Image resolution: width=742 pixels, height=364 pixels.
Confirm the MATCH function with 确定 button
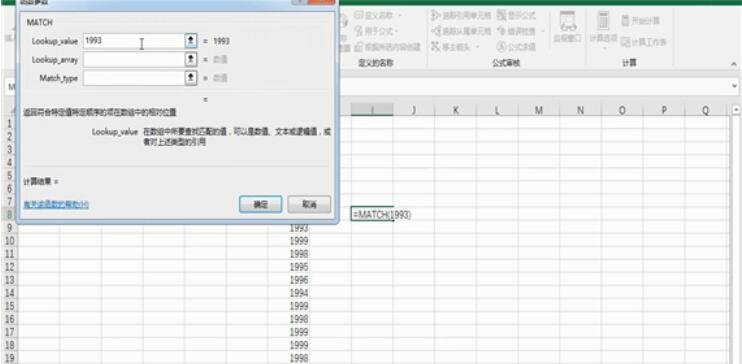[x=261, y=204]
